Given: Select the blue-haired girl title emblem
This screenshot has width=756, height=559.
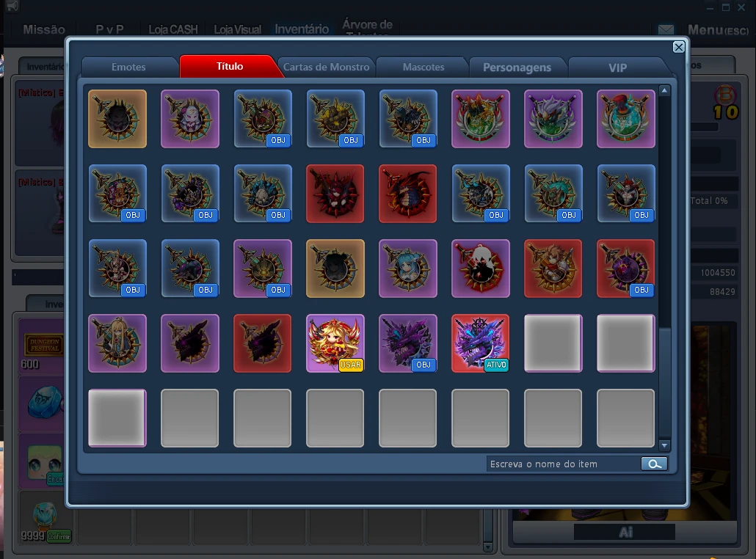Looking at the screenshot, I should 408,268.
